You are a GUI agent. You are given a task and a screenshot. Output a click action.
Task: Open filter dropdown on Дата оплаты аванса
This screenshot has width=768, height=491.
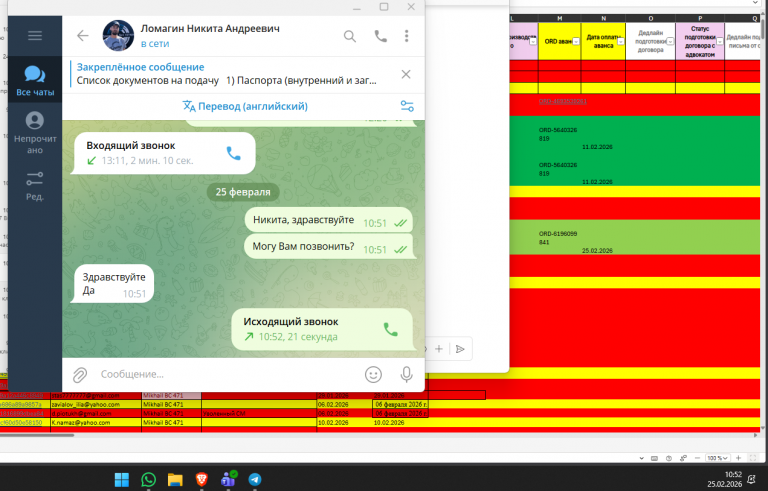(621, 42)
